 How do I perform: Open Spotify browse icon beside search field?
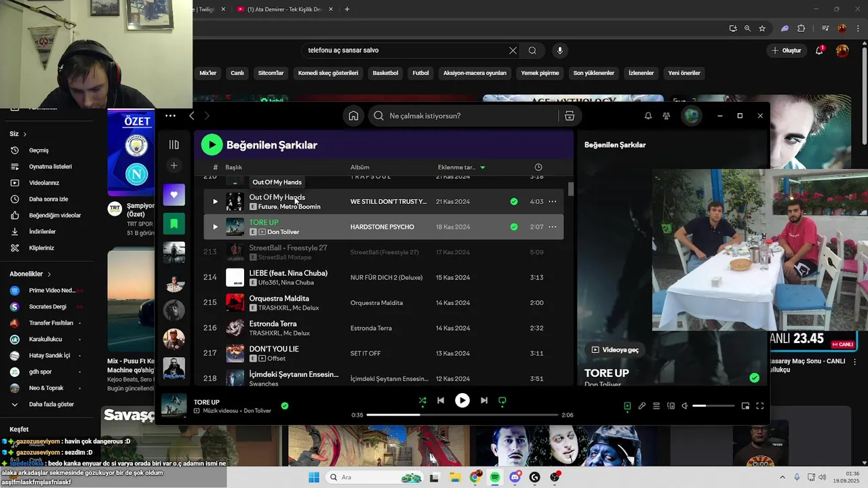570,116
